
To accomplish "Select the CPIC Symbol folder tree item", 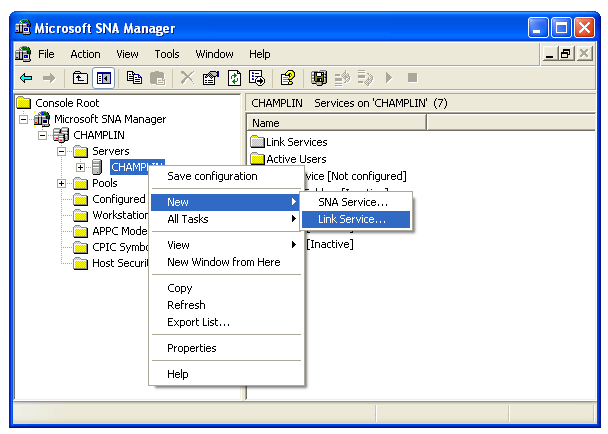I will pos(120,247).
